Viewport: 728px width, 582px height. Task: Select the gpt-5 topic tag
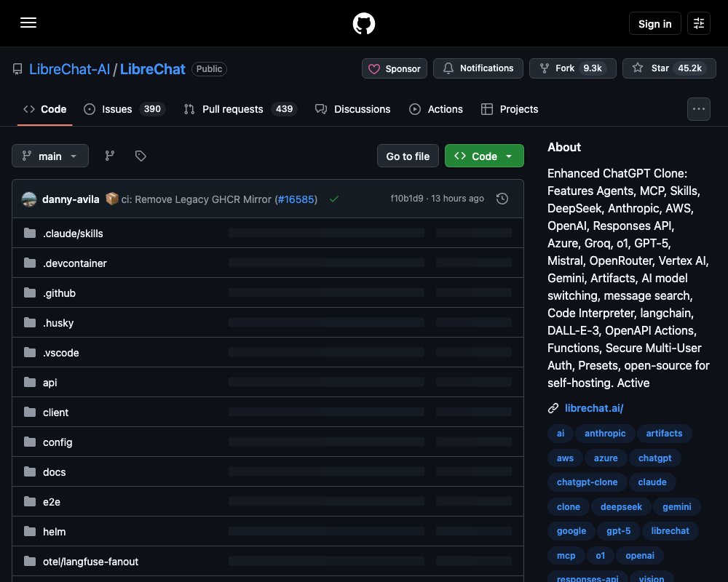click(x=618, y=531)
